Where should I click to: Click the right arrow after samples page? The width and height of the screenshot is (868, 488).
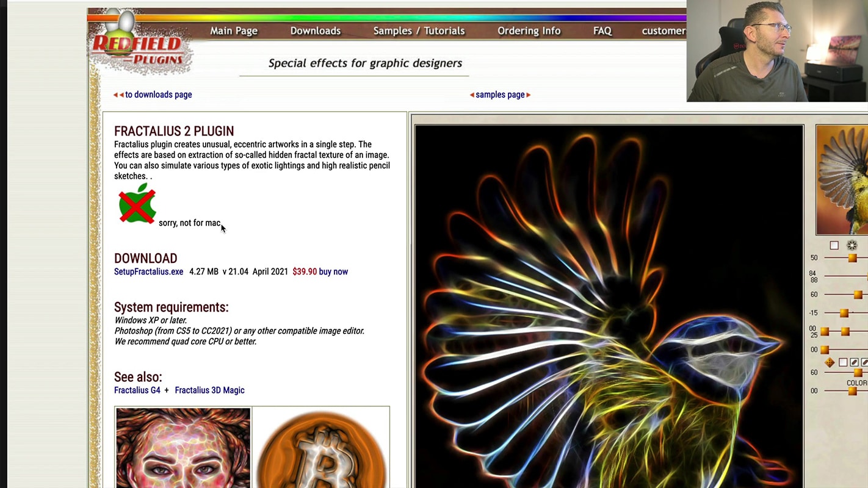point(529,95)
